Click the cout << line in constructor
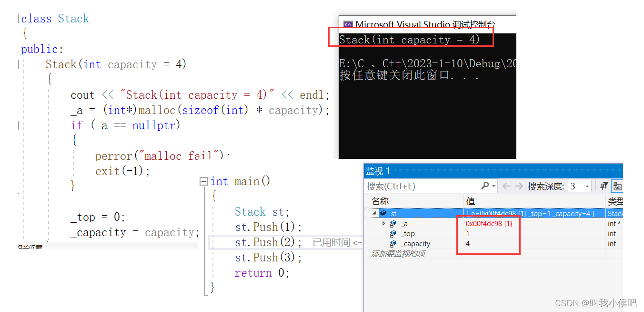The height and width of the screenshot is (312, 644). point(200,95)
